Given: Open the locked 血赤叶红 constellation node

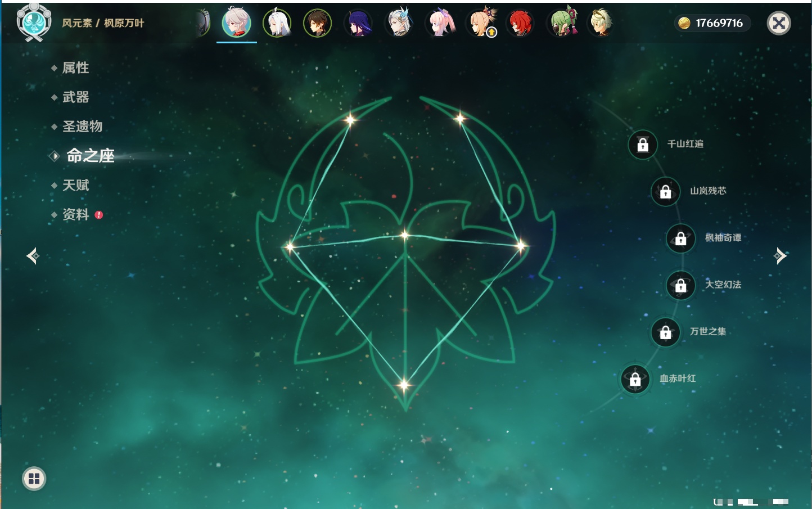Looking at the screenshot, I should [x=635, y=379].
